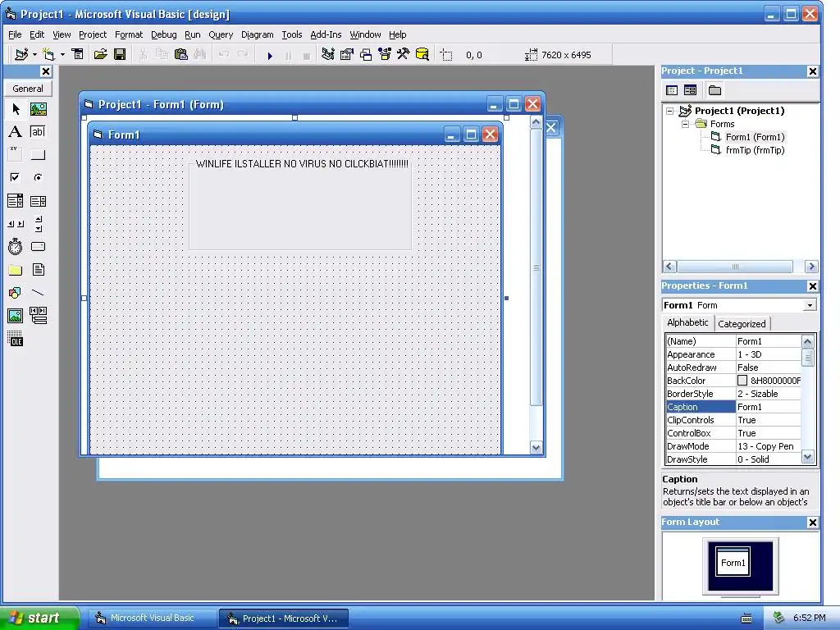This screenshot has width=840, height=630.
Task: Click the BackColor swatch in Properties
Action: 742,381
